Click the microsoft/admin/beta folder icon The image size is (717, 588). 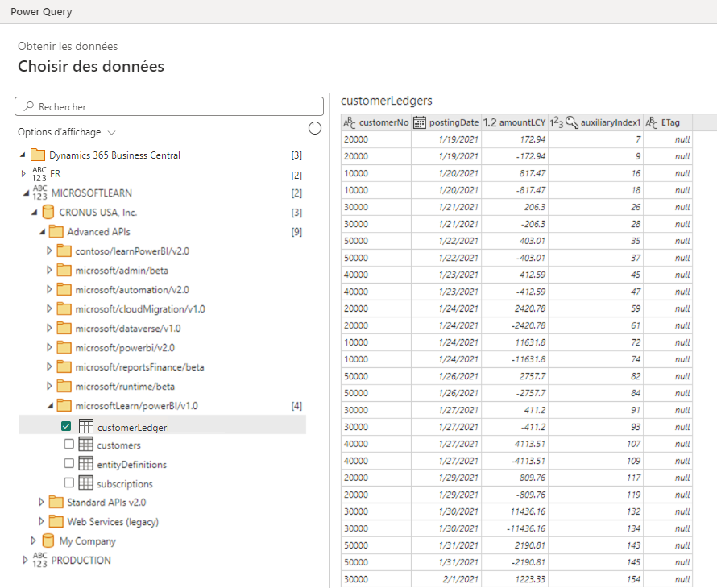click(x=64, y=270)
